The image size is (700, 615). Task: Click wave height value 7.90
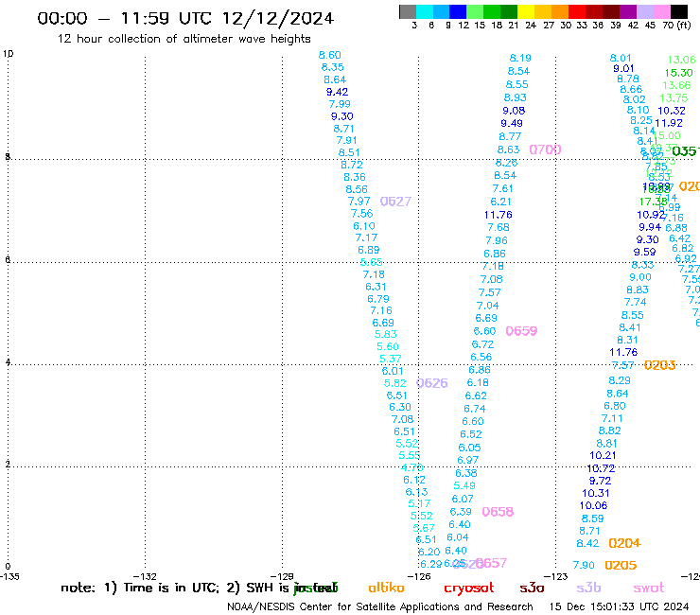coord(584,566)
